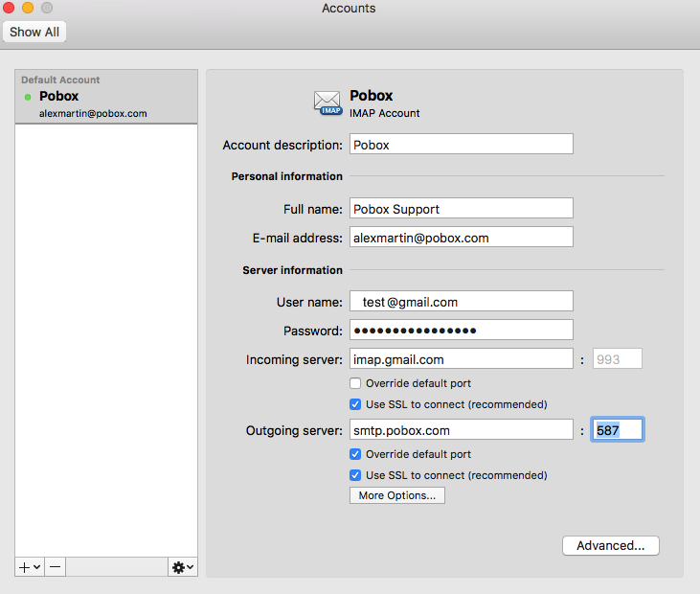The height and width of the screenshot is (594, 700).
Task: Click the Default Account header label
Action: click(60, 80)
